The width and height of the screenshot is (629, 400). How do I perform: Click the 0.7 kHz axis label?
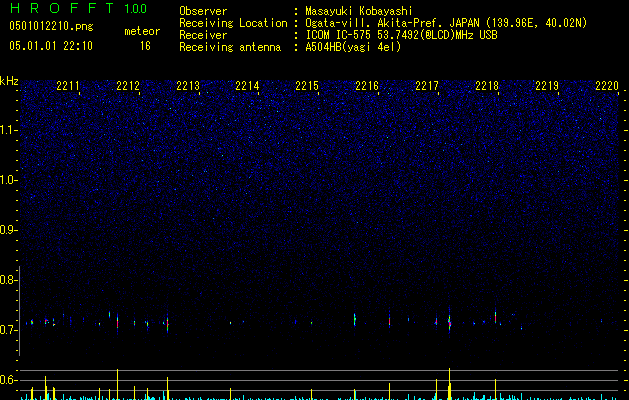pyautogui.click(x=9, y=330)
